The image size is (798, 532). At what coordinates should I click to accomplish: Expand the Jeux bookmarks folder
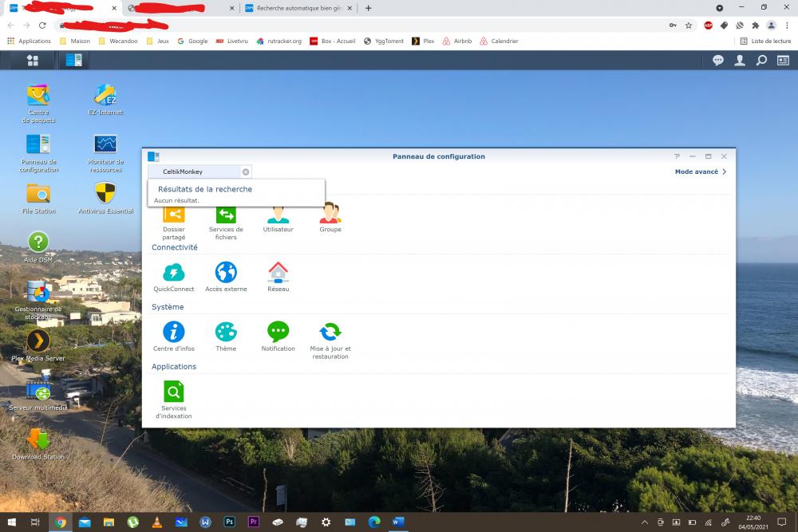coord(158,41)
